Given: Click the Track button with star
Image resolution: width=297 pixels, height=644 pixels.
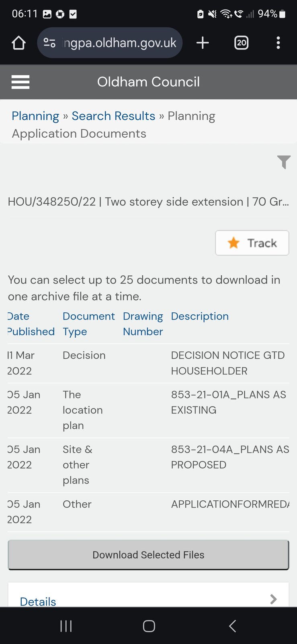Looking at the screenshot, I should click(252, 243).
